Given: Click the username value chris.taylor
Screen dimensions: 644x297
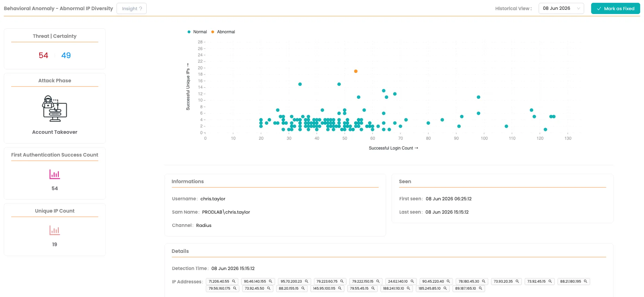Looking at the screenshot, I should [213, 199].
